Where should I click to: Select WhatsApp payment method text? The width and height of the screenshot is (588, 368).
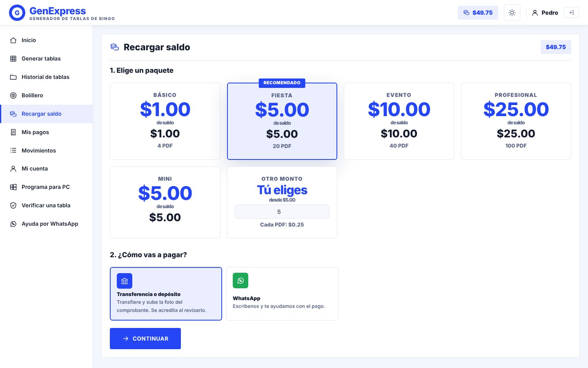(x=247, y=298)
